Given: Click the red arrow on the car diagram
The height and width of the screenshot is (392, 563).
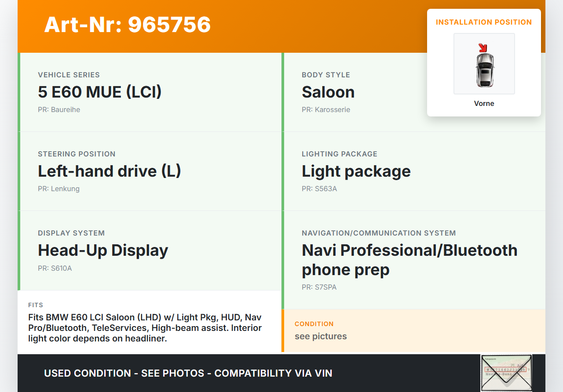Looking at the screenshot, I should [x=483, y=47].
